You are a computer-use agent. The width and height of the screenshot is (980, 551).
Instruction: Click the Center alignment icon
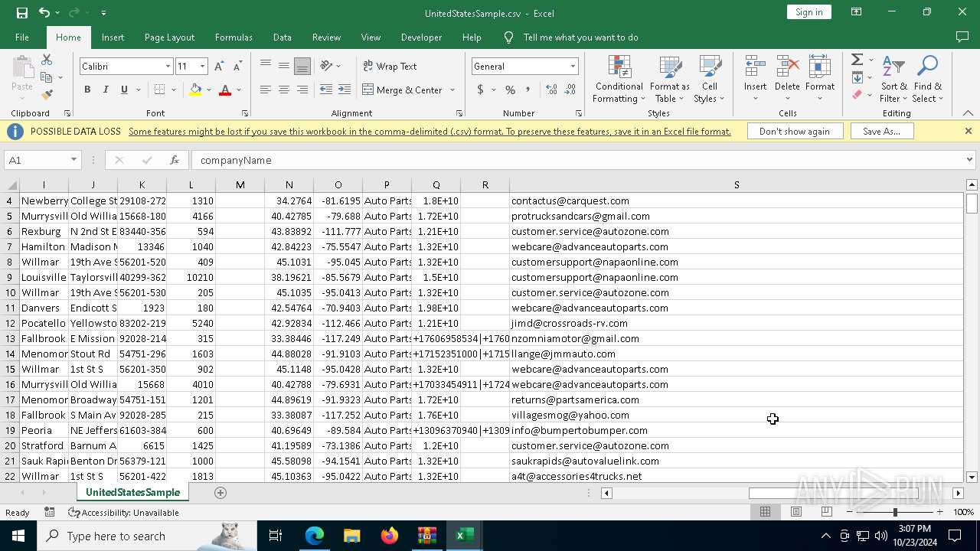coord(284,90)
